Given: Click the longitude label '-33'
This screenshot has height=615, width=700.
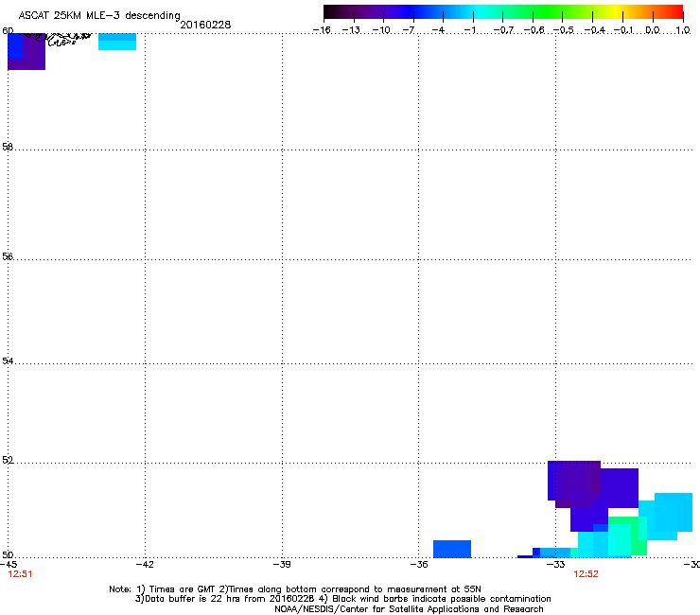Looking at the screenshot, I should (x=556, y=565).
